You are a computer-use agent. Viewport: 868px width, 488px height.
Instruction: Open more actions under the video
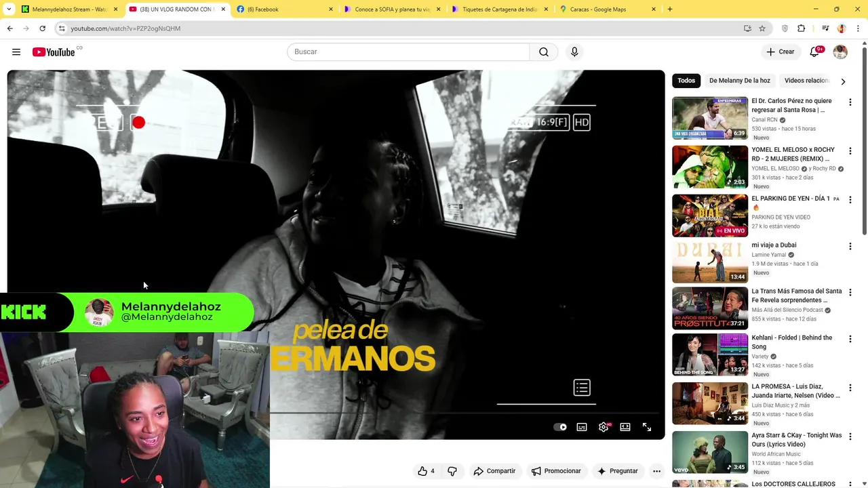click(x=656, y=471)
